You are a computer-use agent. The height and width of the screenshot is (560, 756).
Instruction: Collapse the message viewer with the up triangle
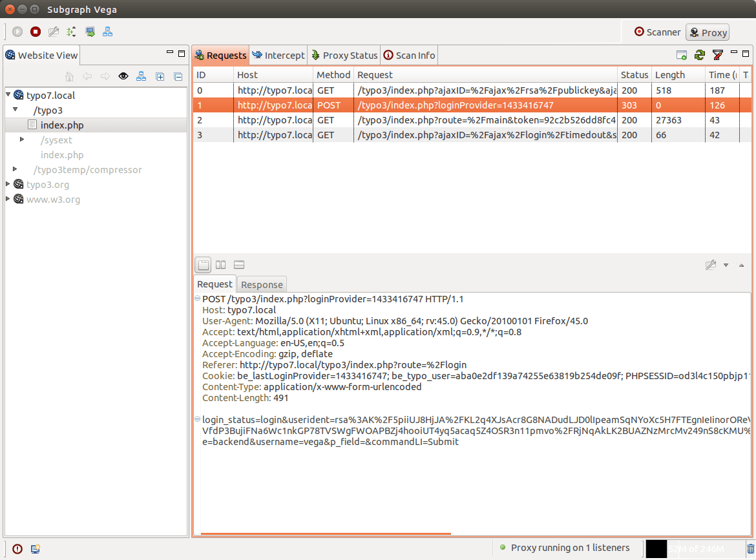(x=742, y=265)
